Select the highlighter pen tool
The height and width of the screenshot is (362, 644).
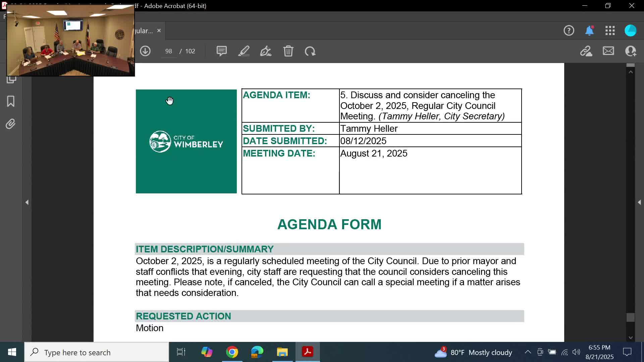click(x=244, y=51)
